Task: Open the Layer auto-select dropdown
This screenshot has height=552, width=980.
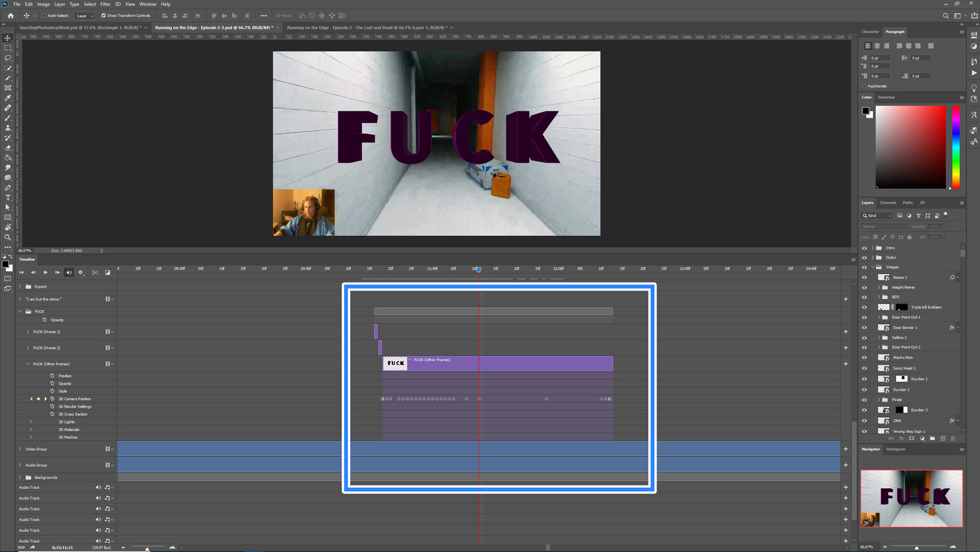Action: pos(85,16)
